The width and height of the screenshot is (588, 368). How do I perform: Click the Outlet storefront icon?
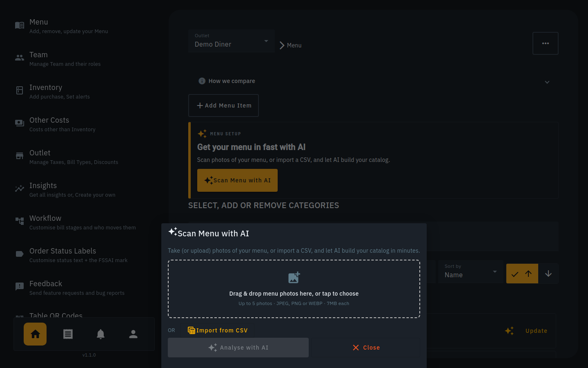pos(20,156)
